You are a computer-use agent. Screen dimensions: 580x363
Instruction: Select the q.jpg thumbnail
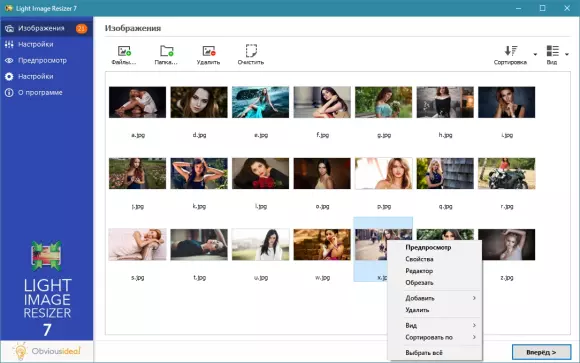point(445,174)
